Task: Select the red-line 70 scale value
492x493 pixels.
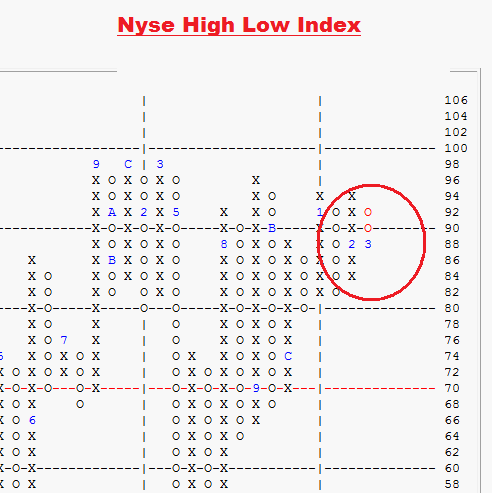Action: (x=452, y=388)
